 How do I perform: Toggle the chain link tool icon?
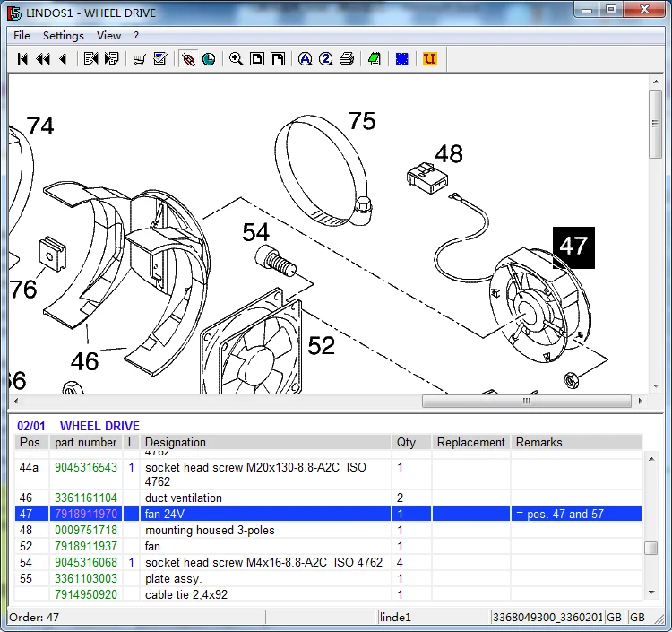pyautogui.click(x=188, y=59)
